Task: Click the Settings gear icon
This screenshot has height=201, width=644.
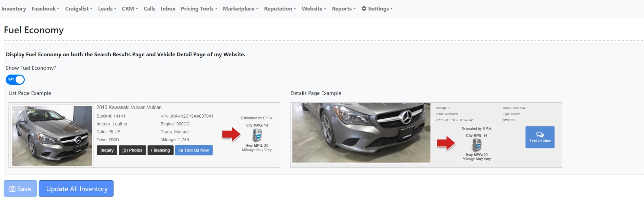Action: click(364, 8)
